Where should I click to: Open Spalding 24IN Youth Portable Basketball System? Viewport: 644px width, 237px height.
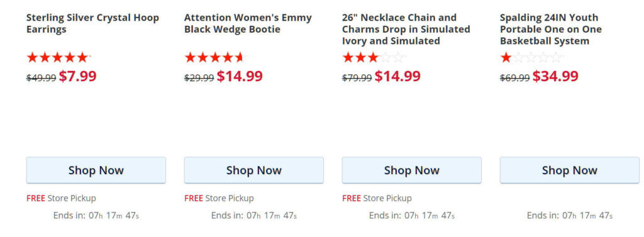(550, 29)
